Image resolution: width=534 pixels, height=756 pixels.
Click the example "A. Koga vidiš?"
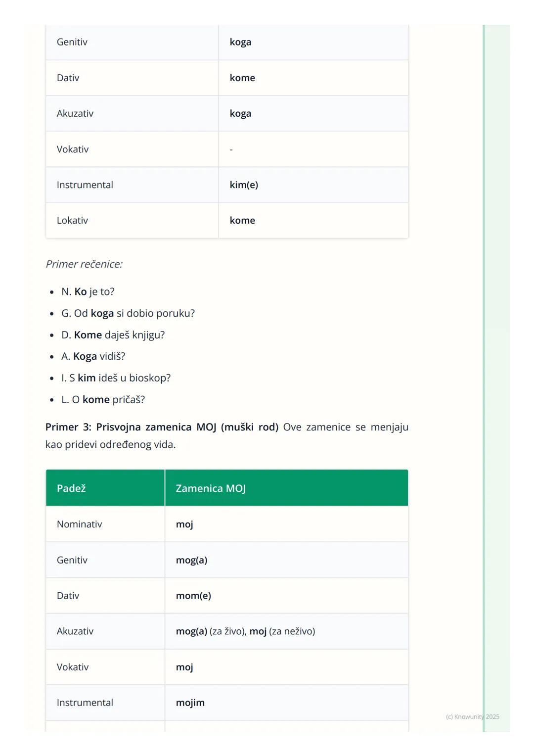(x=93, y=356)
